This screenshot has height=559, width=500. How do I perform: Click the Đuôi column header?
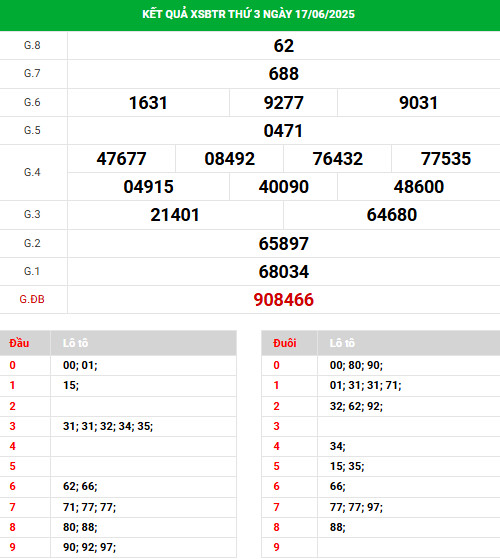point(285,343)
